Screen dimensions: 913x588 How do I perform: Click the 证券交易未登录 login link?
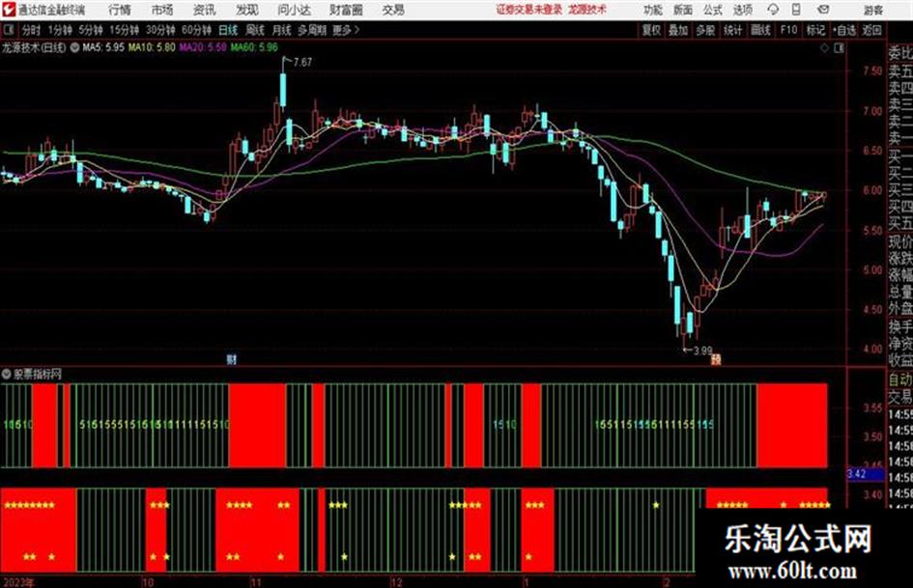pyautogui.click(x=528, y=10)
